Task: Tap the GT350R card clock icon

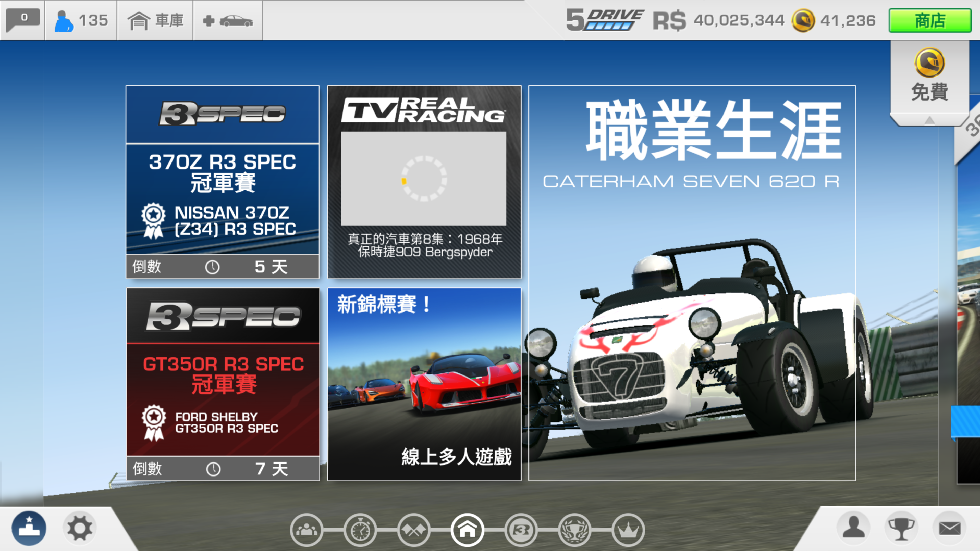Action: [x=213, y=469]
